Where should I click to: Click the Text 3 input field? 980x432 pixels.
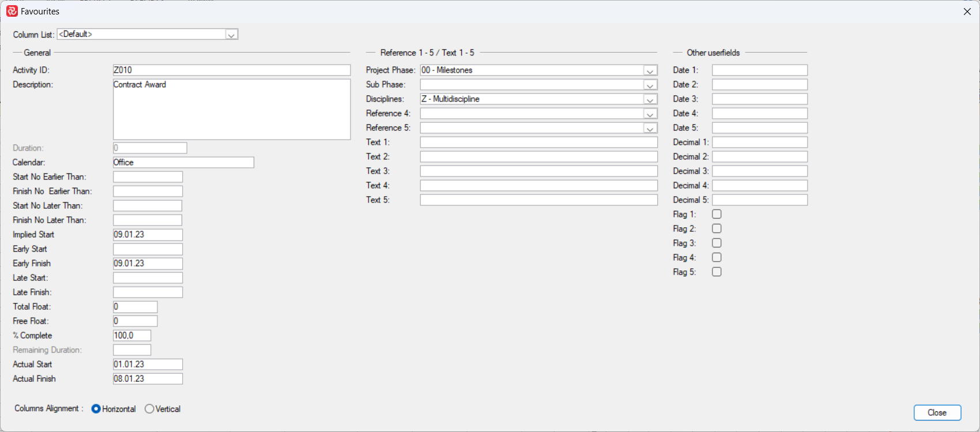coord(539,171)
